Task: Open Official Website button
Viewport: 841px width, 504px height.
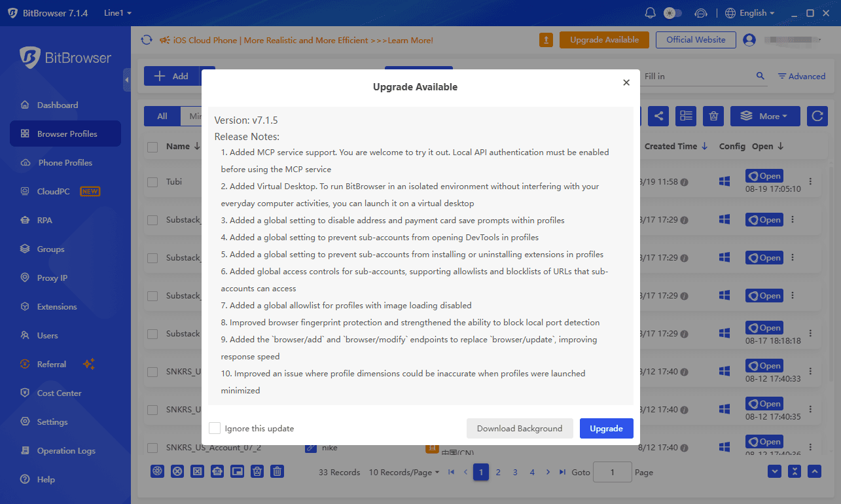Action: pos(696,40)
